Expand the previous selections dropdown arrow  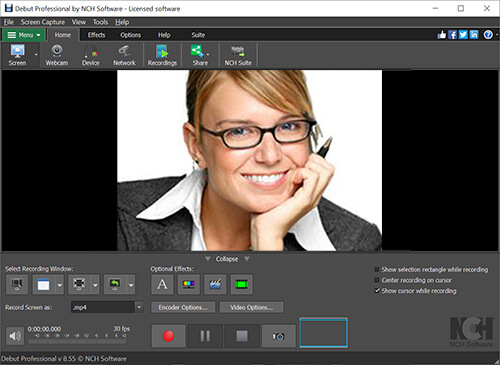pyautogui.click(x=131, y=285)
